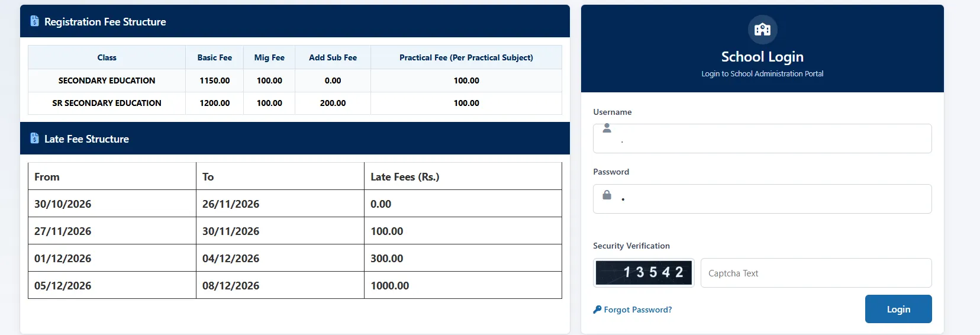Open the Forgot Password? link
Viewport: 980px width, 335px height.
pyautogui.click(x=637, y=310)
